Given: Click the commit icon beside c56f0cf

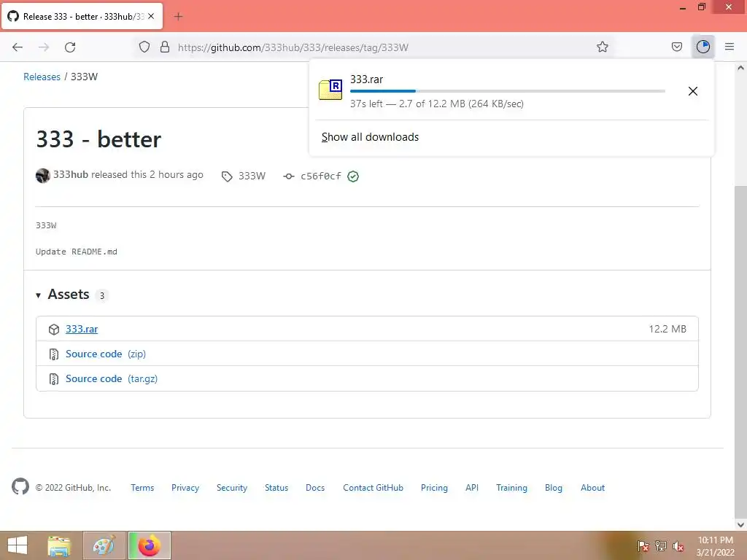Looking at the screenshot, I should tap(289, 176).
